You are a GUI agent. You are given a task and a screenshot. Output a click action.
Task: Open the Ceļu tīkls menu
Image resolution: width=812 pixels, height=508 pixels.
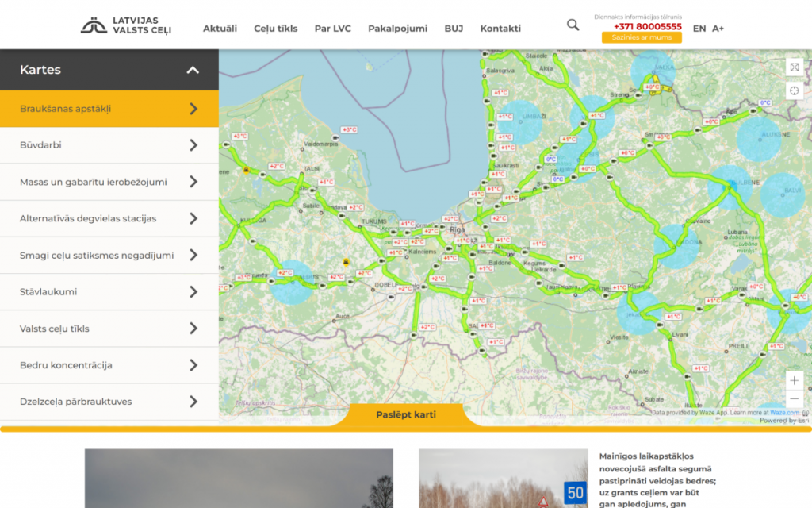click(x=275, y=29)
